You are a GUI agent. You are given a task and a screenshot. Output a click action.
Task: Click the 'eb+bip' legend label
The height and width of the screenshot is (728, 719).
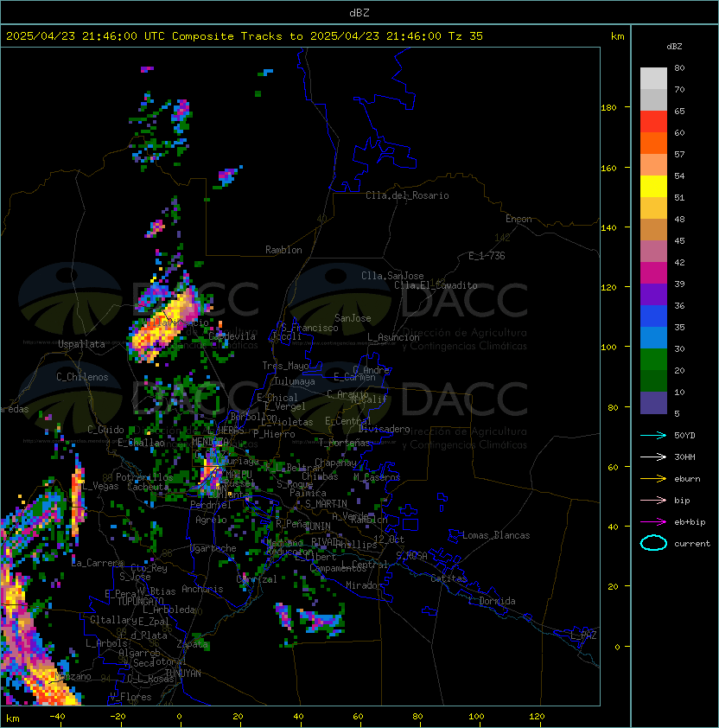[690, 522]
